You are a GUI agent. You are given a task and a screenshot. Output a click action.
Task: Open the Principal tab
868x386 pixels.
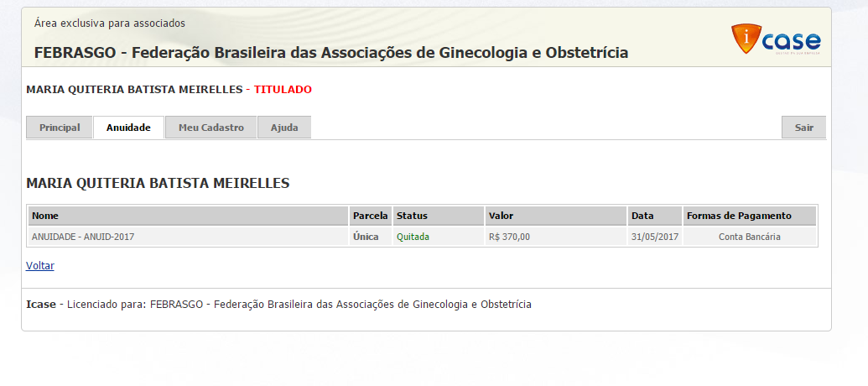(x=60, y=128)
